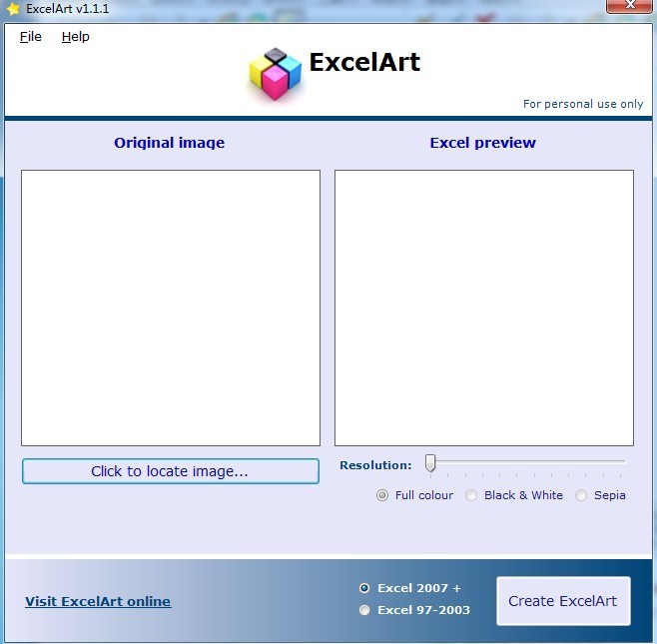Viewport: 657px width, 644px height.
Task: Close the ExcelArt window
Action: click(631, 8)
